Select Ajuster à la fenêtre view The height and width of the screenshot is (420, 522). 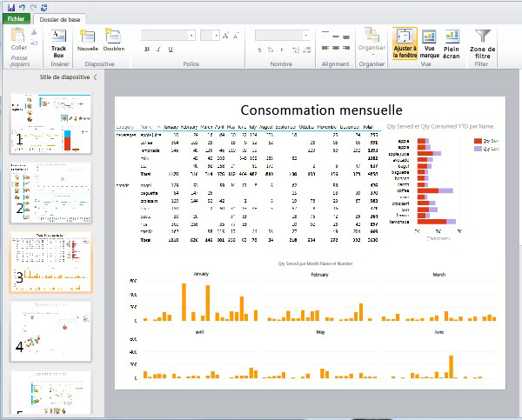coord(405,42)
